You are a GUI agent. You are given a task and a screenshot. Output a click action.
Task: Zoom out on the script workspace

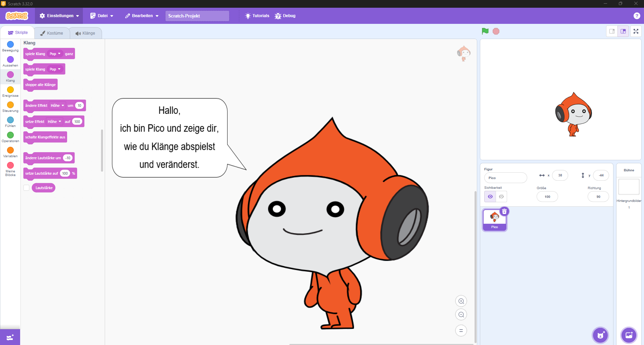coord(461,315)
